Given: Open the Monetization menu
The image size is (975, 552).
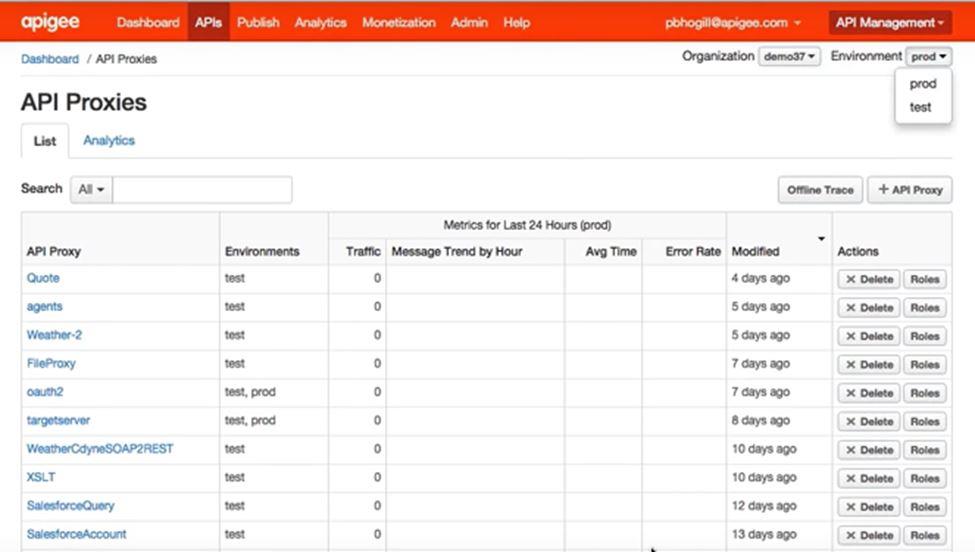Looking at the screenshot, I should (x=399, y=22).
